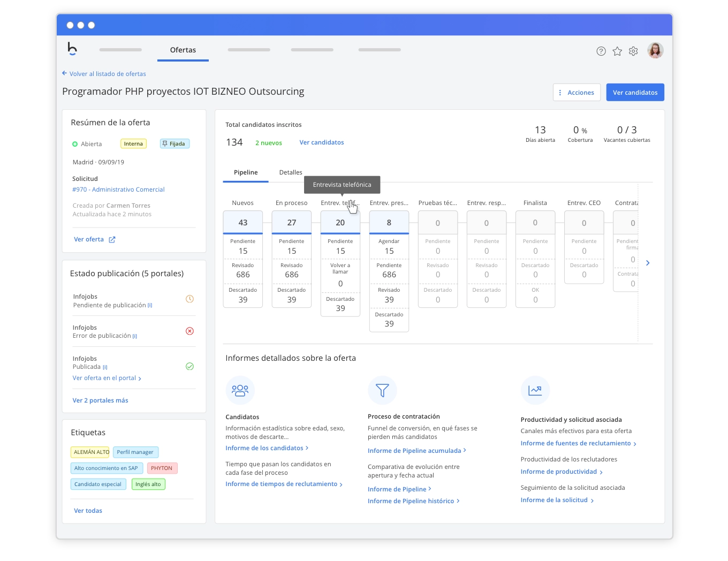728x561 pixels.
Task: Show next pipeline stages with right chevron
Action: click(648, 263)
